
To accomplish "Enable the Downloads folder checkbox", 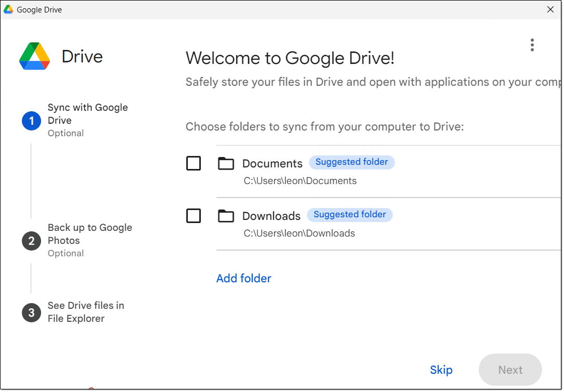I will click(194, 215).
